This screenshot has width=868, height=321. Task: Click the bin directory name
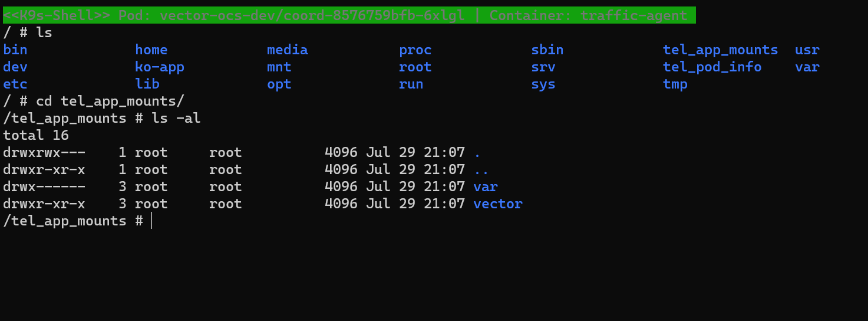15,50
